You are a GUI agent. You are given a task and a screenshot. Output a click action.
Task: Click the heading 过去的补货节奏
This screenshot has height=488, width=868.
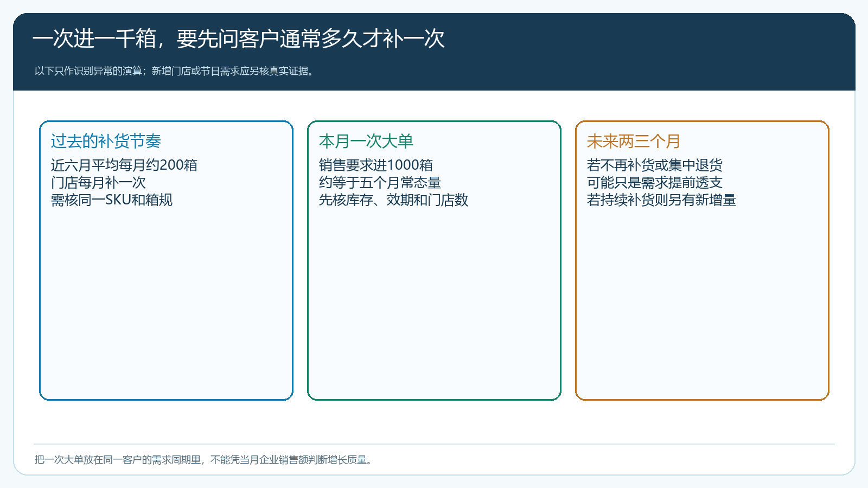coord(106,141)
